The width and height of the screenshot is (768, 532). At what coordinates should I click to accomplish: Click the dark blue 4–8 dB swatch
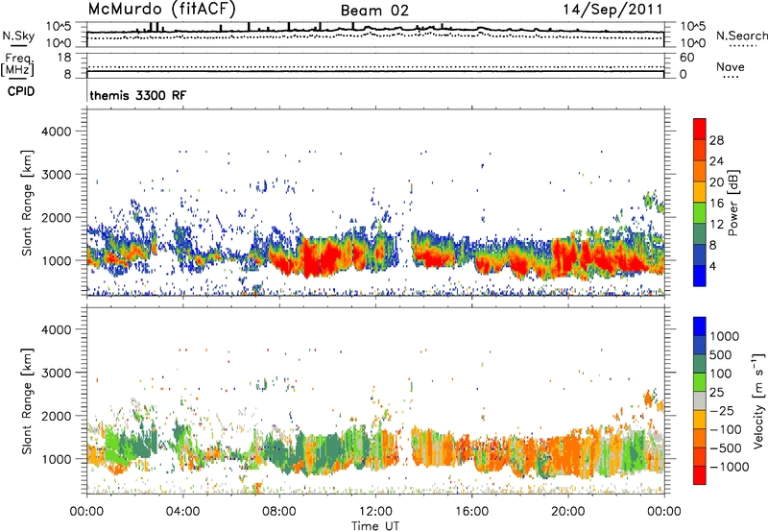(700, 255)
